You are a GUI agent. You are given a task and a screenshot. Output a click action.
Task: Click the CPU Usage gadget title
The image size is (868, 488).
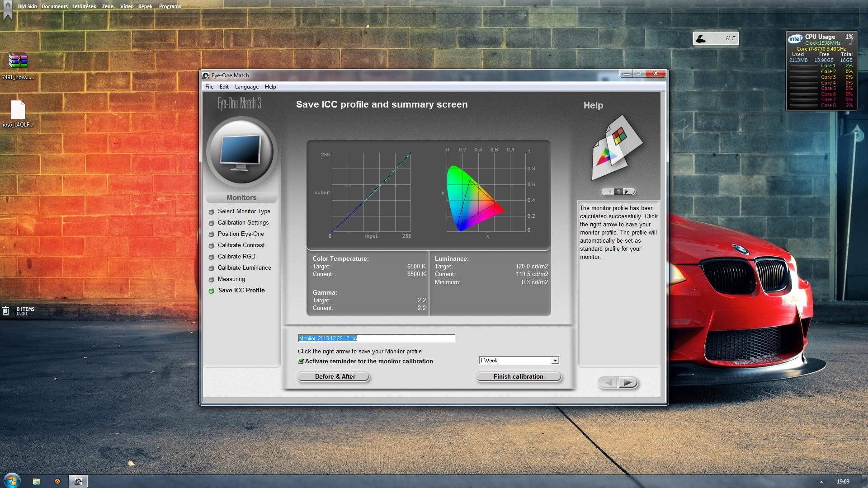click(820, 37)
